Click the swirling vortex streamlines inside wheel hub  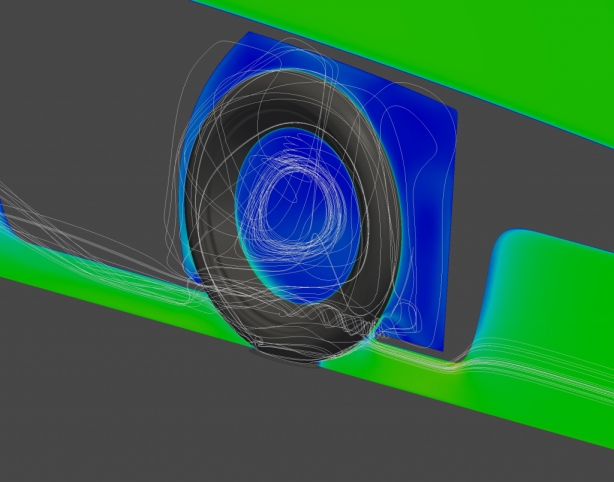click(x=307, y=203)
